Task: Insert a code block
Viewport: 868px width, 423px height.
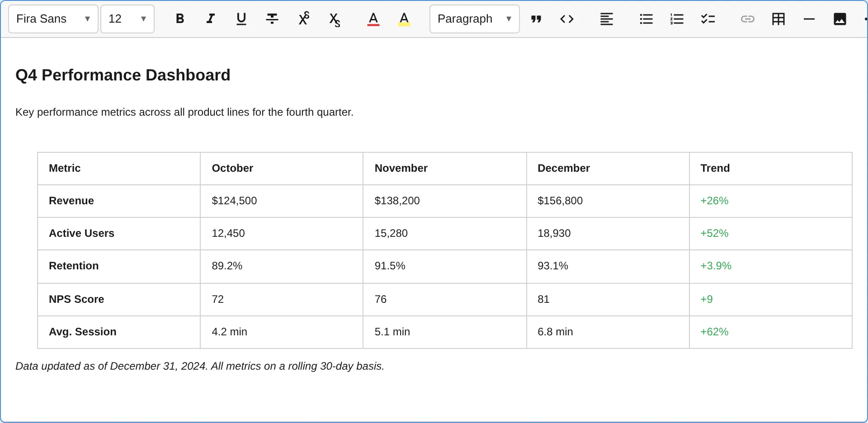Action: (x=567, y=19)
